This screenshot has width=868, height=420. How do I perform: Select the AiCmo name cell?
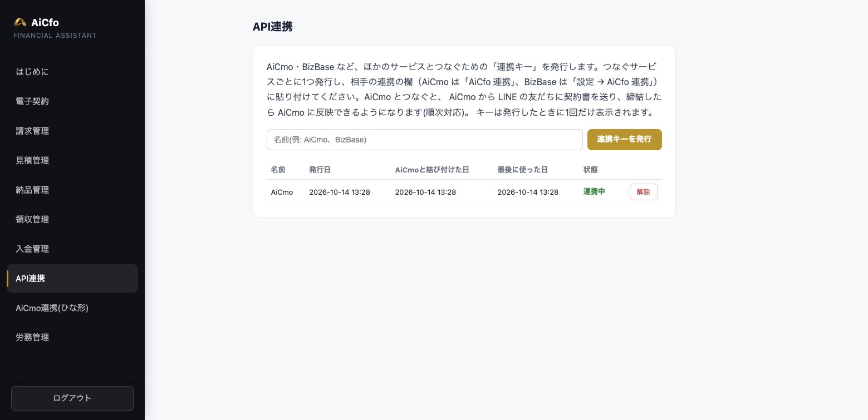[282, 192]
